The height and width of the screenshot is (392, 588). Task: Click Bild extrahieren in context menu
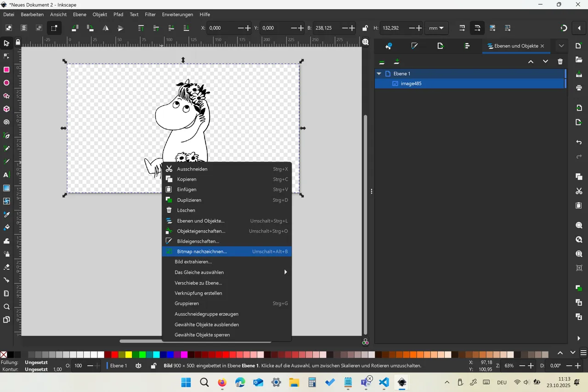tap(227, 261)
